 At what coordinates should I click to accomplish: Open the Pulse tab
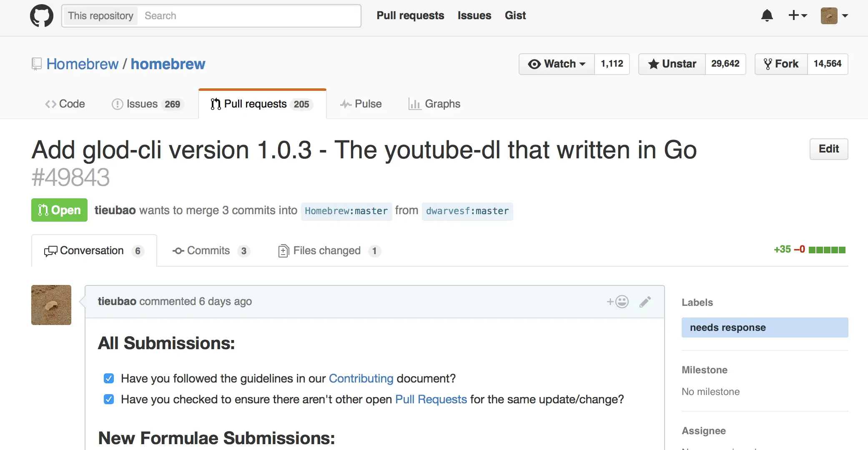(361, 104)
